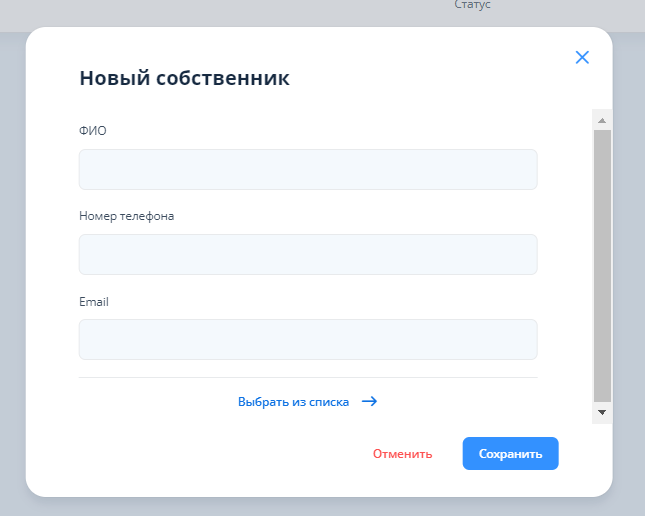Screen dimensions: 645x516
Task: Click empty space right of the dialog heading
Action: point(430,78)
